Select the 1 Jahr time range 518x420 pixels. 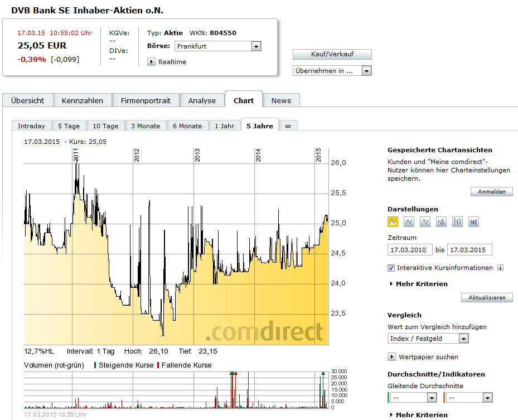[x=225, y=126]
